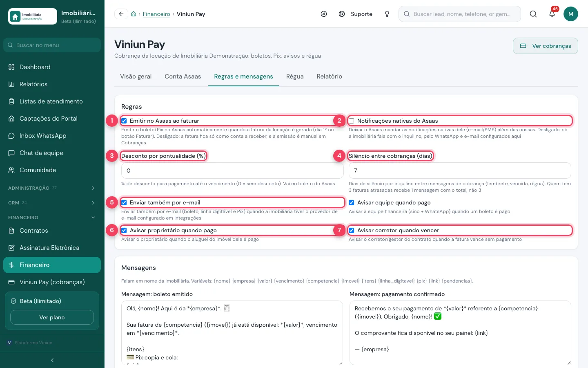Toggle Enviar também por e-mail checkbox
The width and height of the screenshot is (588, 368).
pyautogui.click(x=124, y=203)
